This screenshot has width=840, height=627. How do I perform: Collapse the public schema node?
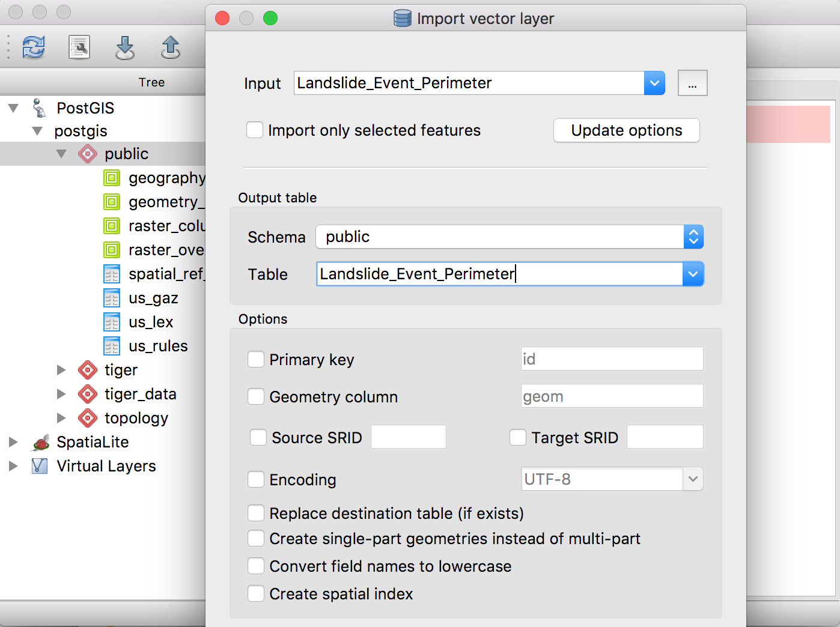click(x=61, y=154)
